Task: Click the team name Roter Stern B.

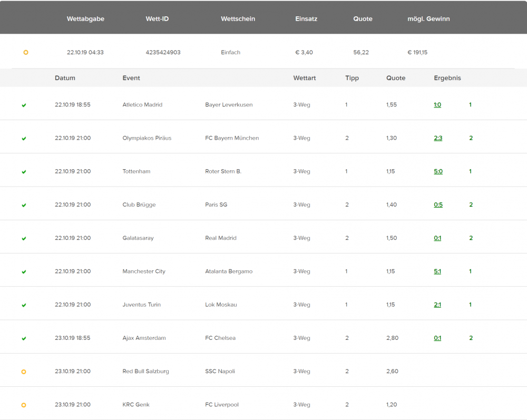Action: pyautogui.click(x=223, y=171)
